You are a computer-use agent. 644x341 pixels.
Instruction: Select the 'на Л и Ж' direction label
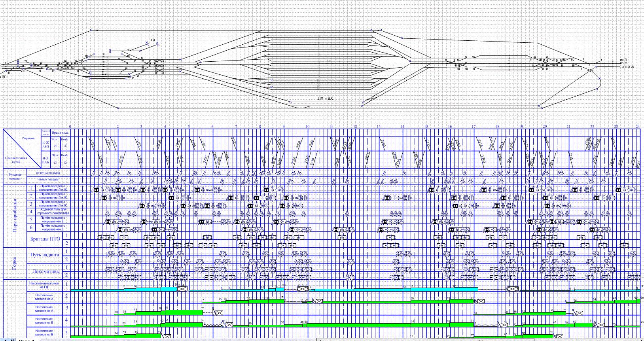[x=627, y=67]
